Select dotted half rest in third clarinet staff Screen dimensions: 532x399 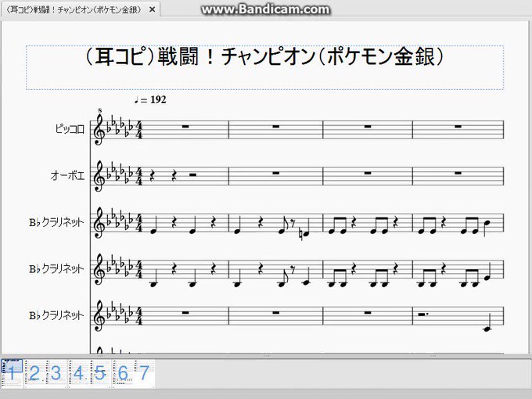click(x=423, y=315)
